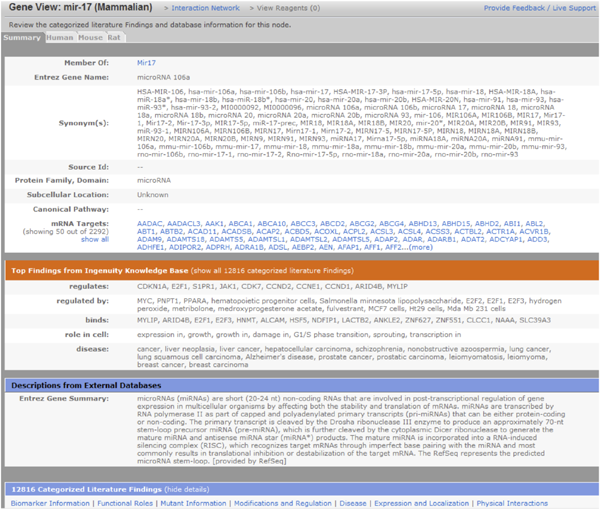Open the ABCA1 target link

pos(241,224)
